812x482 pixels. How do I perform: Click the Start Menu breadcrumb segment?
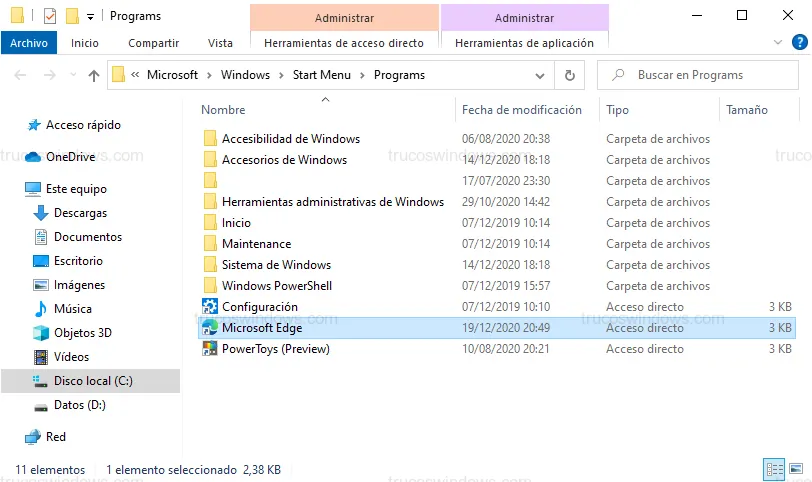pyautogui.click(x=322, y=75)
